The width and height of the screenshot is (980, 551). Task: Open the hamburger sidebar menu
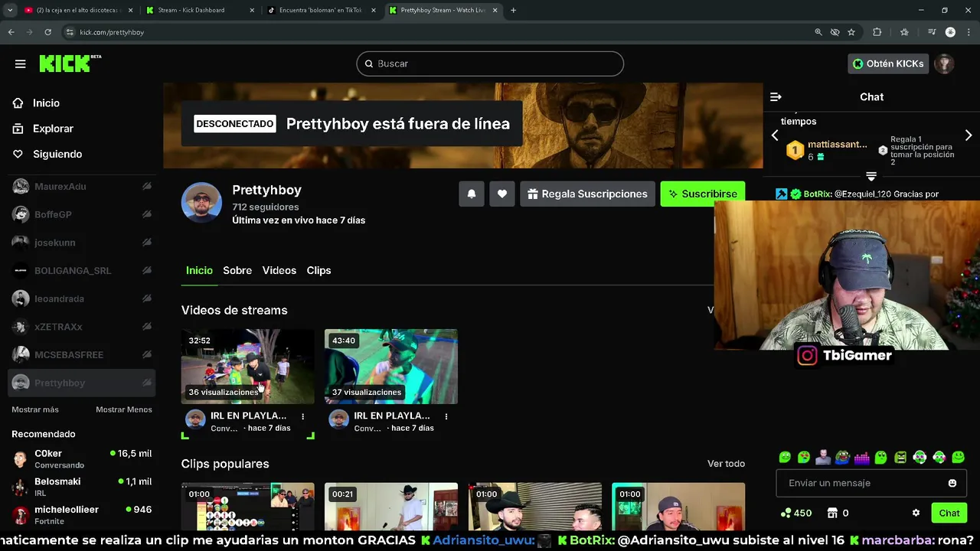pos(21,64)
